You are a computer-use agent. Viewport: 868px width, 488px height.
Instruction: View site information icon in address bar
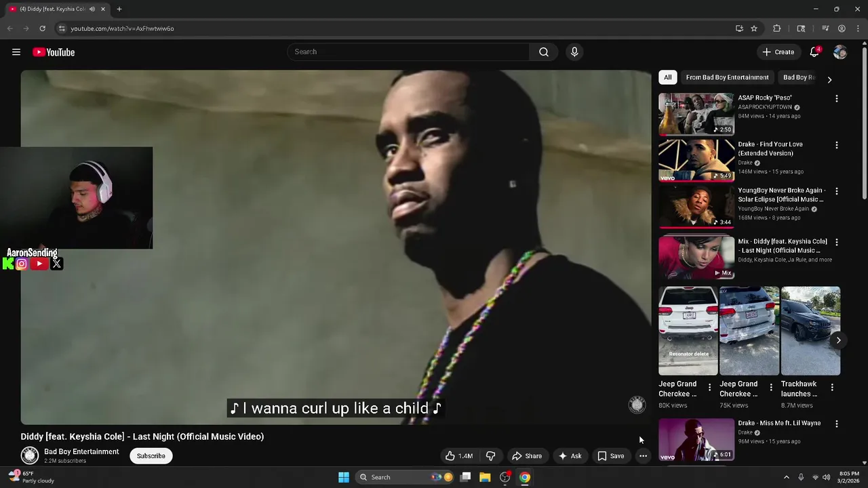point(62,28)
